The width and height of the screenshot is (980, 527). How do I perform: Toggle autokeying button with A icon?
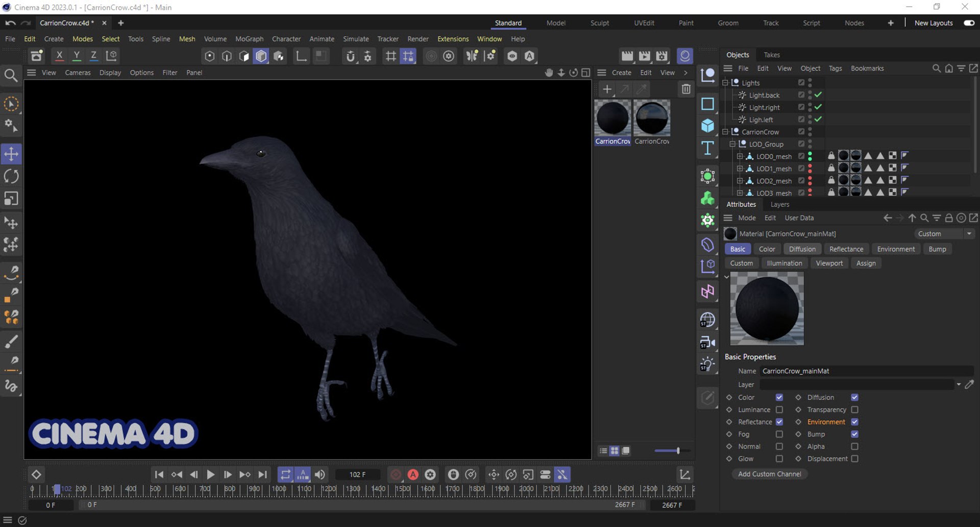coord(413,474)
